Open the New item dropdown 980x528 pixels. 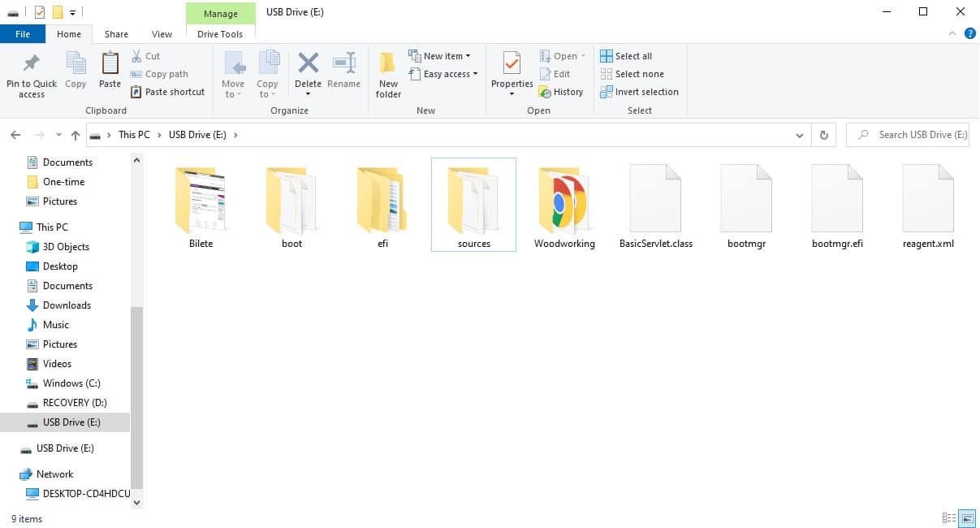click(x=442, y=55)
